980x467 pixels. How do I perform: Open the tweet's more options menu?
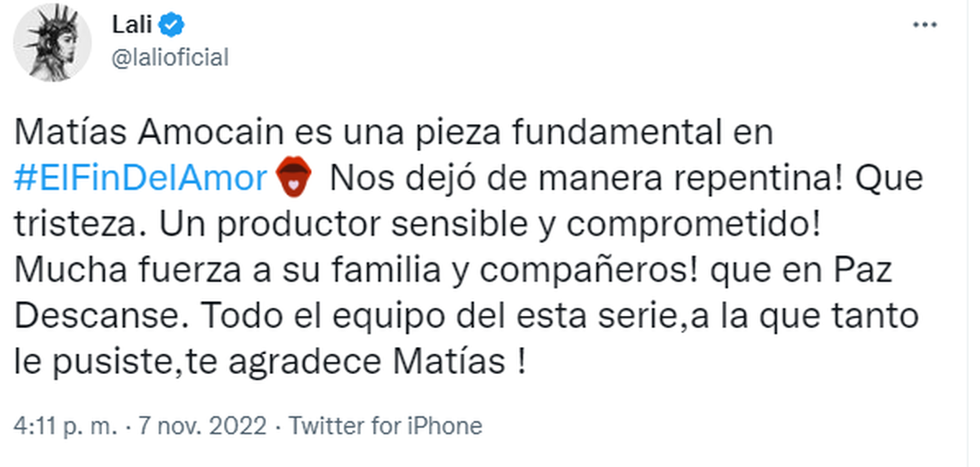[x=924, y=26]
